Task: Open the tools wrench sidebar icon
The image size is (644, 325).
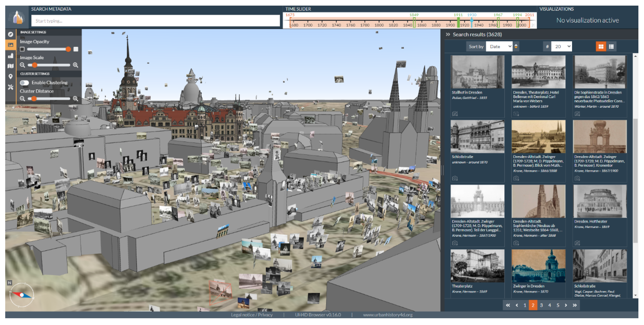Action: [10, 87]
